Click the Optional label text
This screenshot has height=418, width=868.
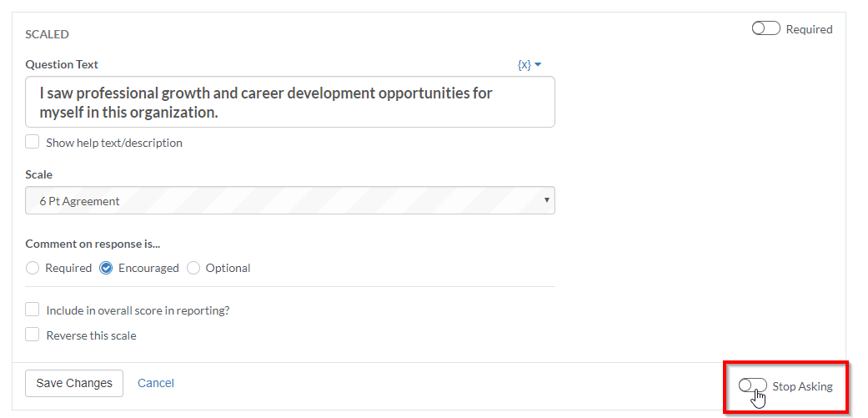coord(228,269)
